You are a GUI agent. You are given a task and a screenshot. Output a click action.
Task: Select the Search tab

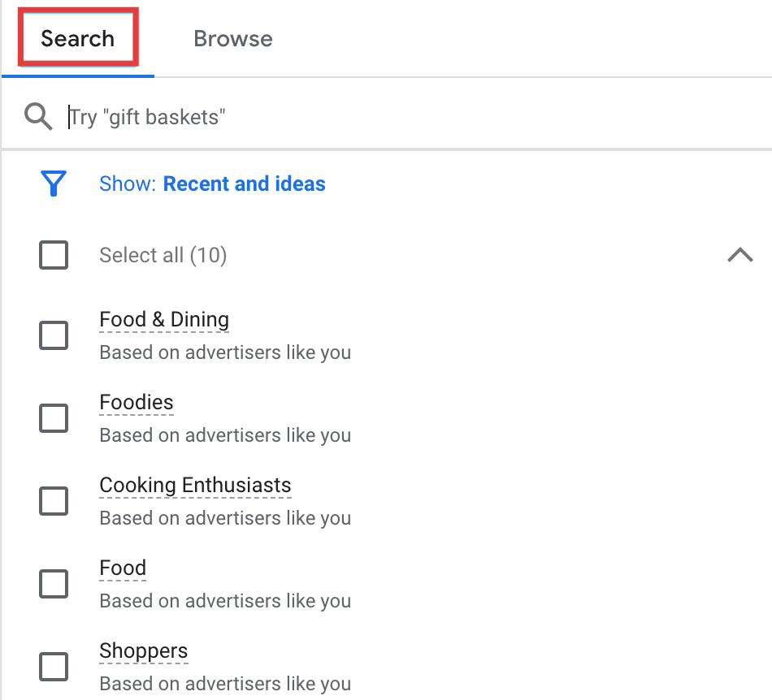pyautogui.click(x=78, y=38)
